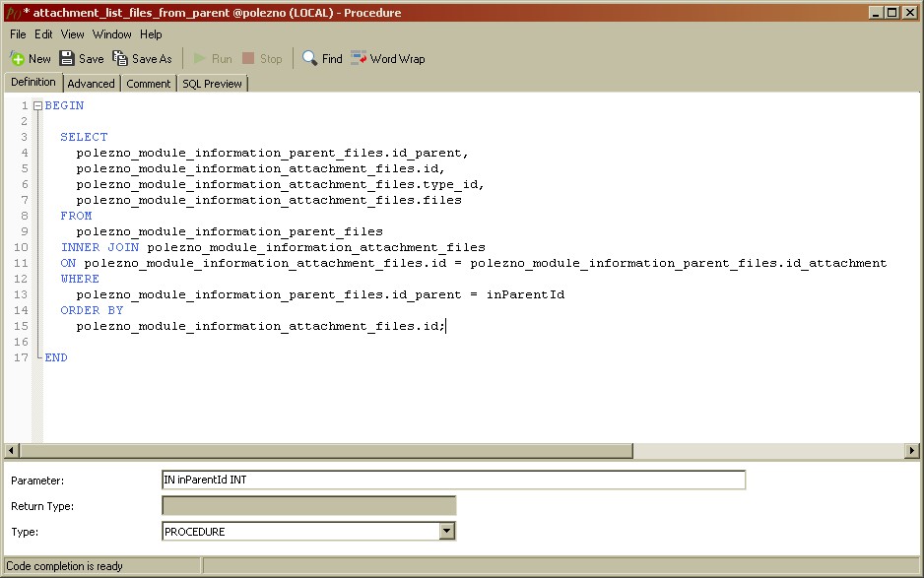Screen dimensions: 924x578
Task: Click the Save toolbar label
Action: click(x=92, y=59)
